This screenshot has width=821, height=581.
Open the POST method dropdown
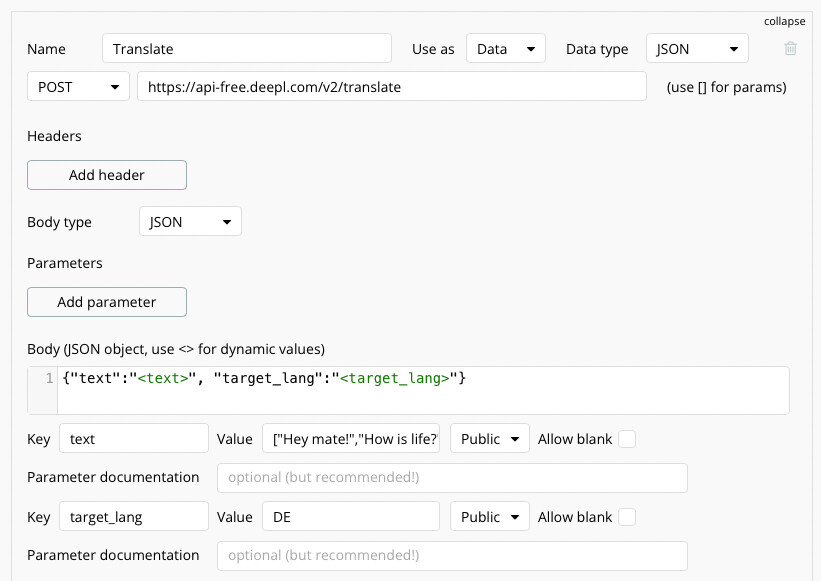(78, 87)
